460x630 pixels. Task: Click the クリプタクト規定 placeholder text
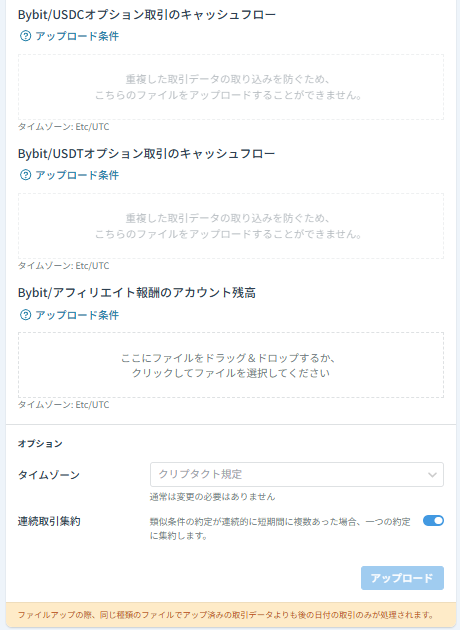tap(200, 474)
